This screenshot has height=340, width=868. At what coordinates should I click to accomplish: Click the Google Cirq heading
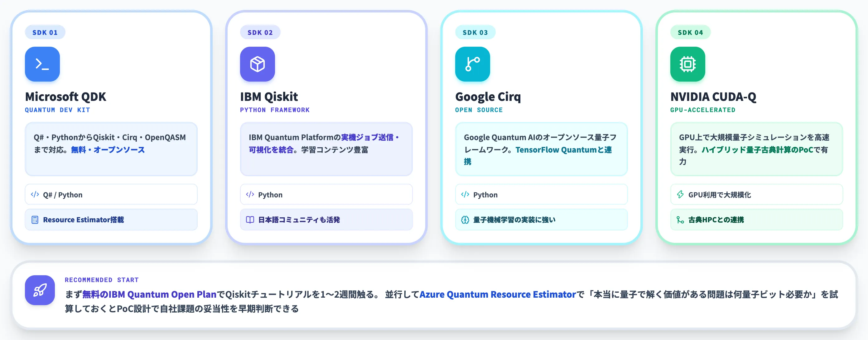point(488,97)
